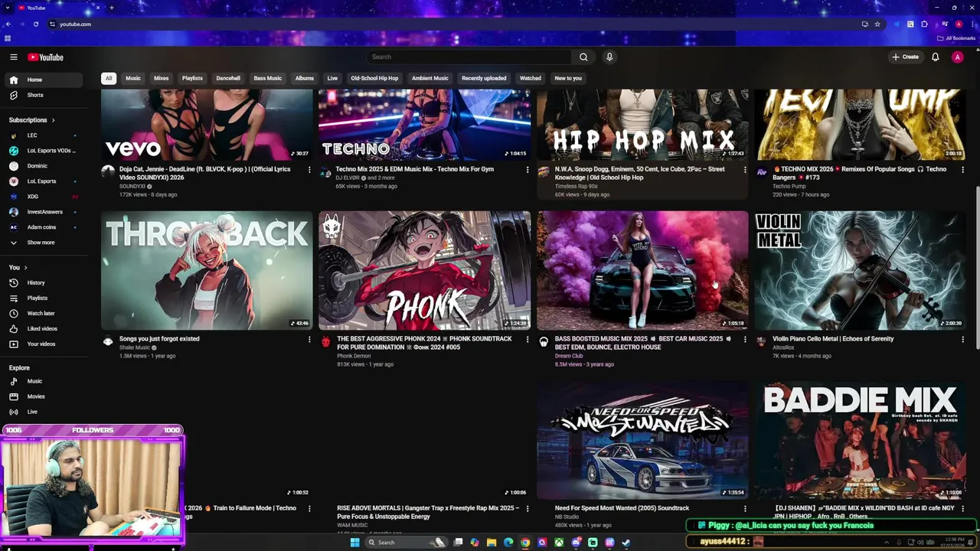Go to Home in the sidebar
The height and width of the screenshot is (551, 980).
tap(43, 80)
